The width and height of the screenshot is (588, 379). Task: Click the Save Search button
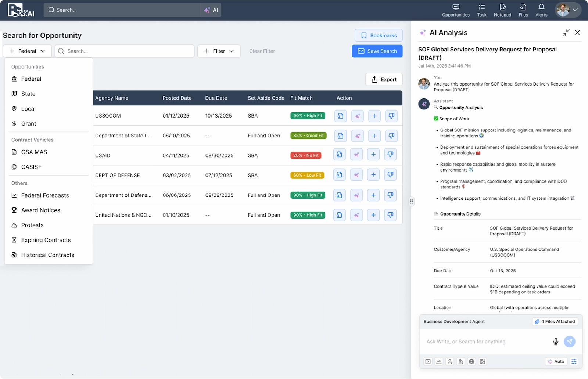(377, 51)
